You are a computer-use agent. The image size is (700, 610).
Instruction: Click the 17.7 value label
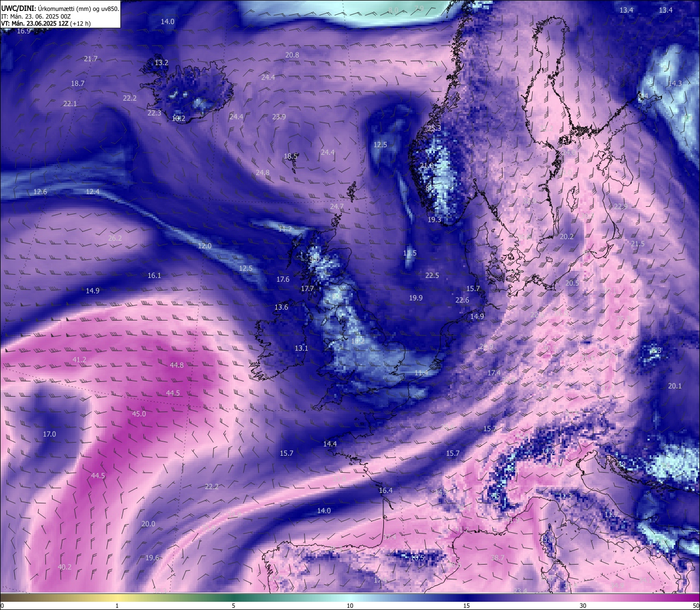click(x=307, y=288)
